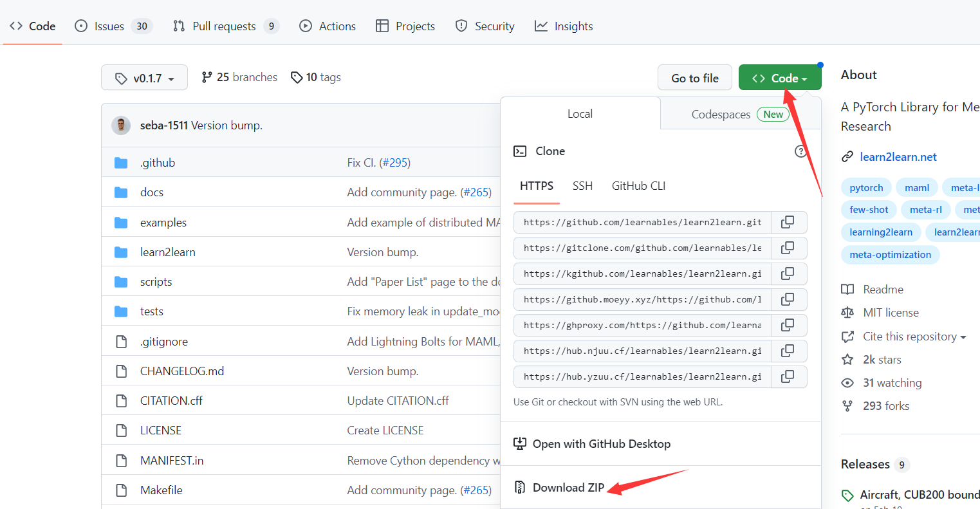Select the SSH clone option
Viewport: 980px width, 509px height.
[582, 186]
